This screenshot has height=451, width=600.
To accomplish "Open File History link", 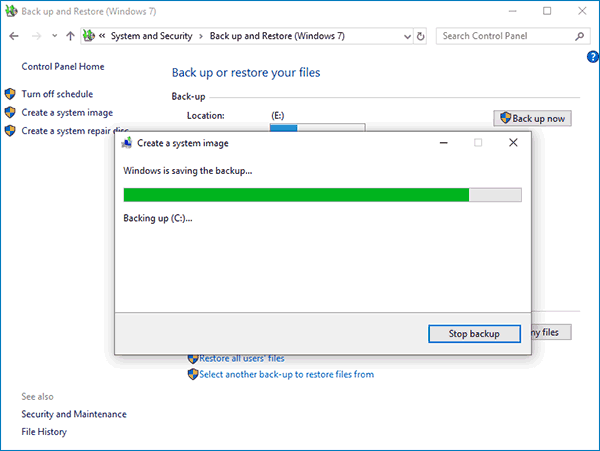I will [x=44, y=431].
